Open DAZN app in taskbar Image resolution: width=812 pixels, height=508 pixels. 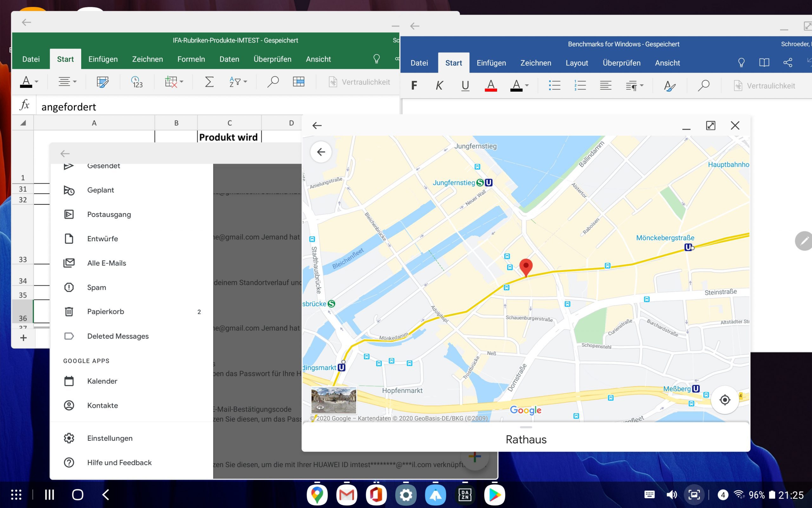tap(465, 495)
